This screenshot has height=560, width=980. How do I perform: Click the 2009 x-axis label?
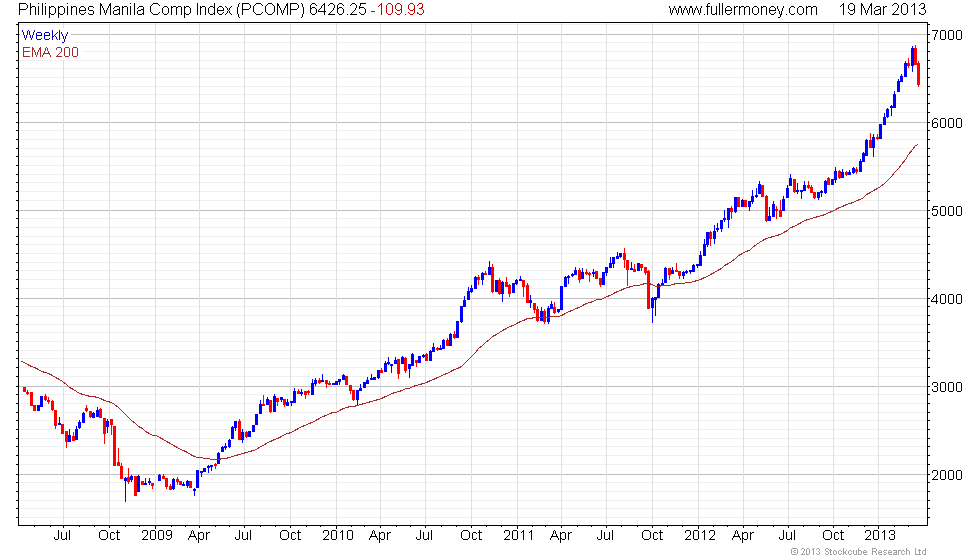156,535
